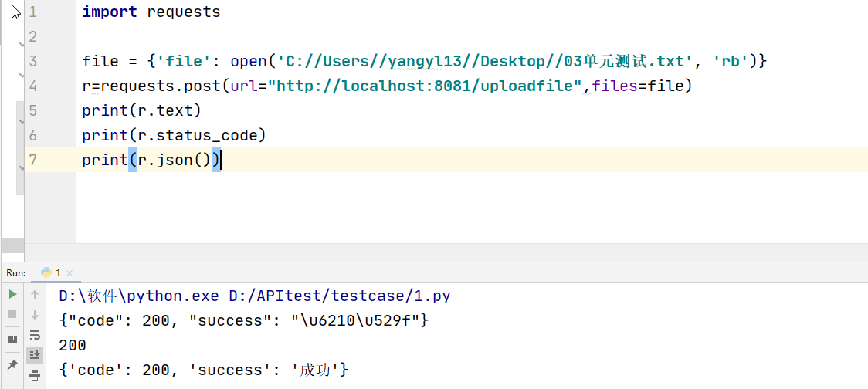This screenshot has width=868, height=389.
Task: Click gutter line number 3
Action: click(x=32, y=62)
